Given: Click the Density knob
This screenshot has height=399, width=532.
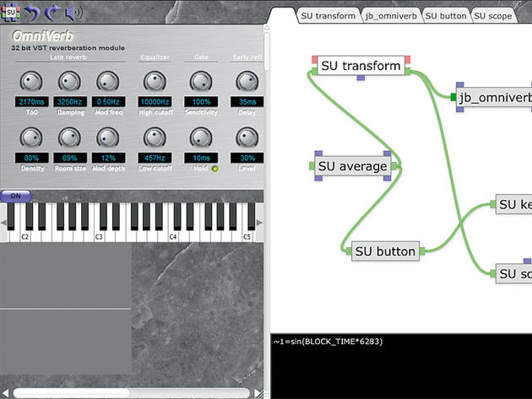Looking at the screenshot, I should point(31,138).
